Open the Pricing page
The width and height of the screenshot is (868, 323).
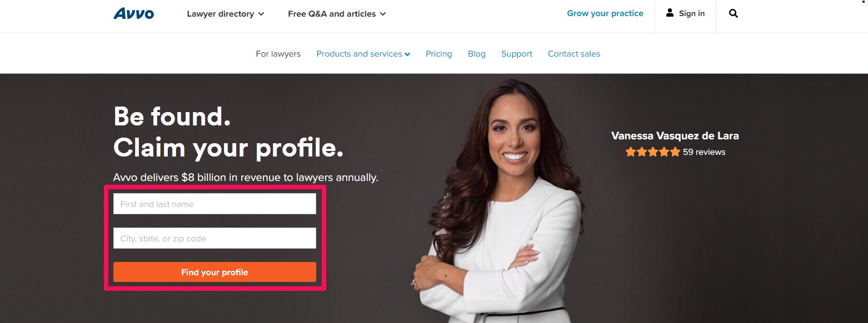click(x=439, y=54)
